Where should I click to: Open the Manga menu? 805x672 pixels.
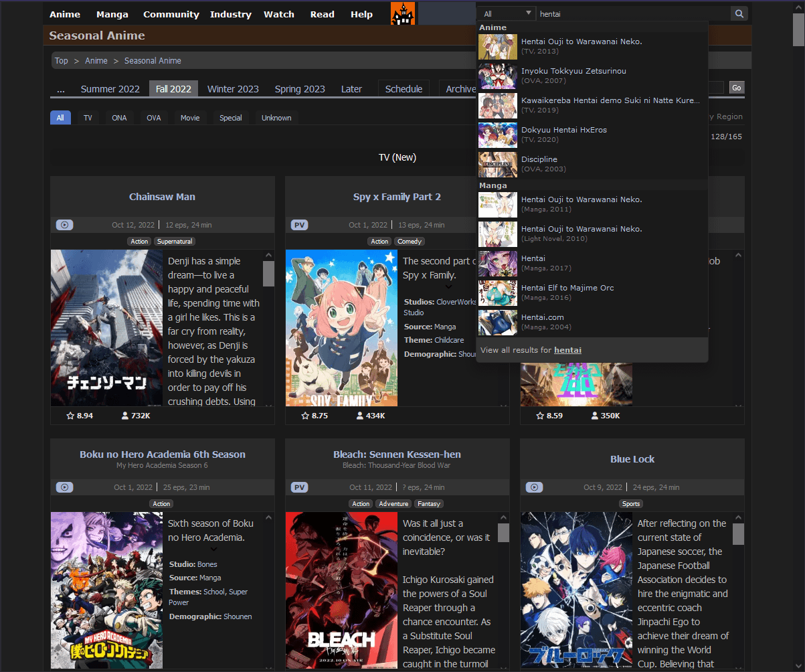pyautogui.click(x=112, y=13)
